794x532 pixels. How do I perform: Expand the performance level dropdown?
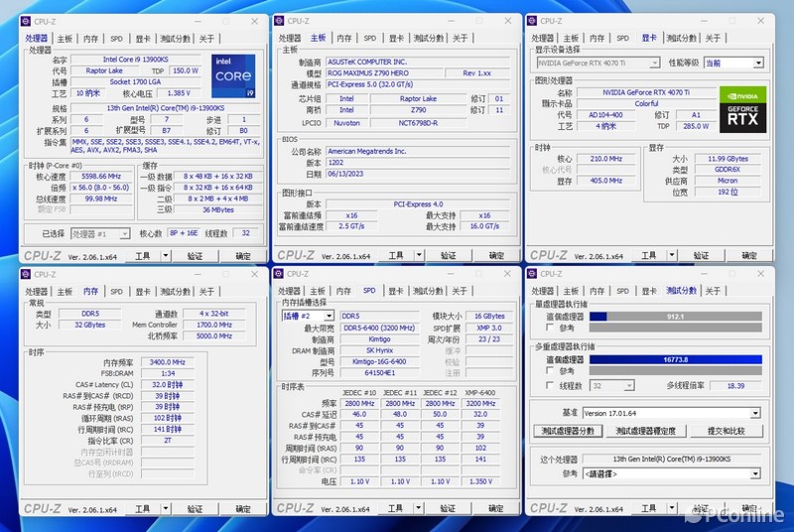click(x=733, y=63)
